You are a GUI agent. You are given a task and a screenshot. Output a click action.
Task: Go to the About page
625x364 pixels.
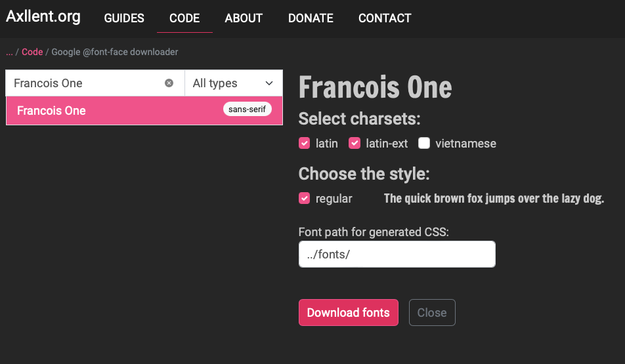point(244,18)
